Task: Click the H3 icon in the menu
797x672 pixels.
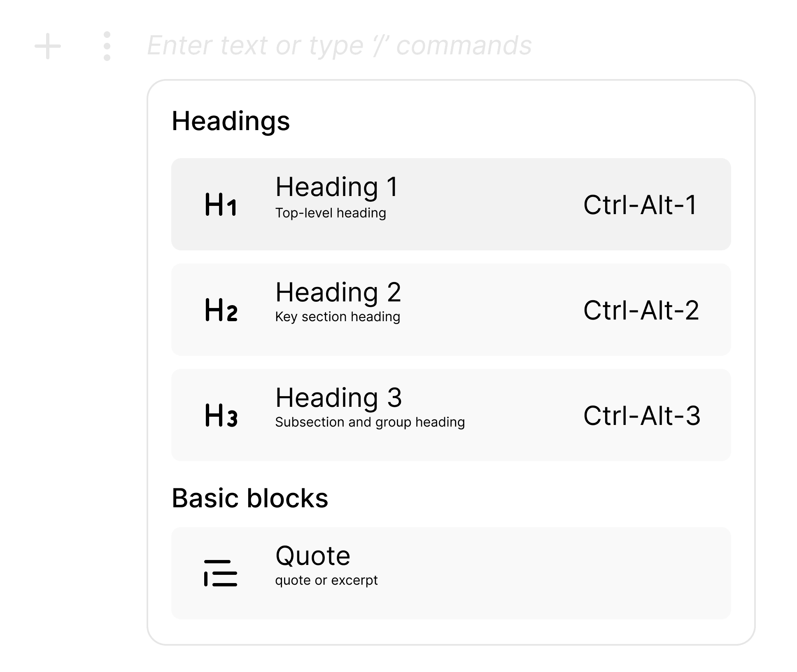Action: [x=221, y=415]
